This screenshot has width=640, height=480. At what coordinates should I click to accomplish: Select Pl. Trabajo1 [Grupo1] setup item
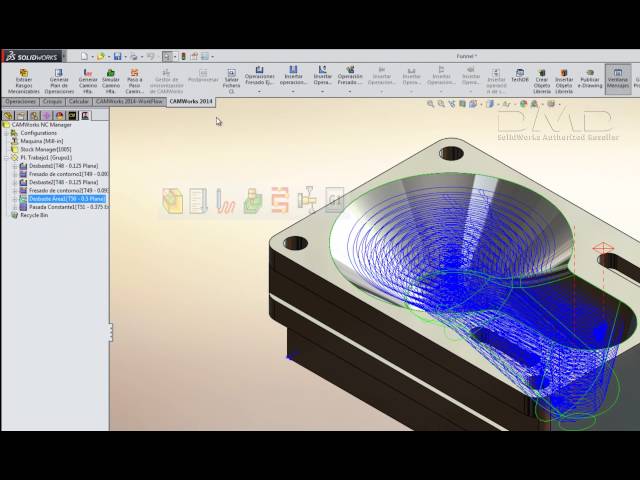(x=46, y=158)
